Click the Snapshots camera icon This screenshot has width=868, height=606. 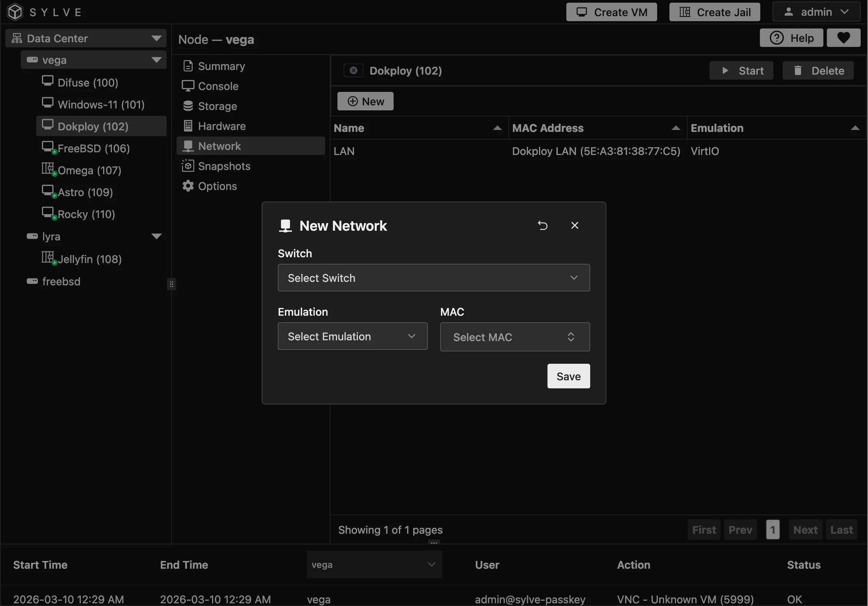pos(188,166)
